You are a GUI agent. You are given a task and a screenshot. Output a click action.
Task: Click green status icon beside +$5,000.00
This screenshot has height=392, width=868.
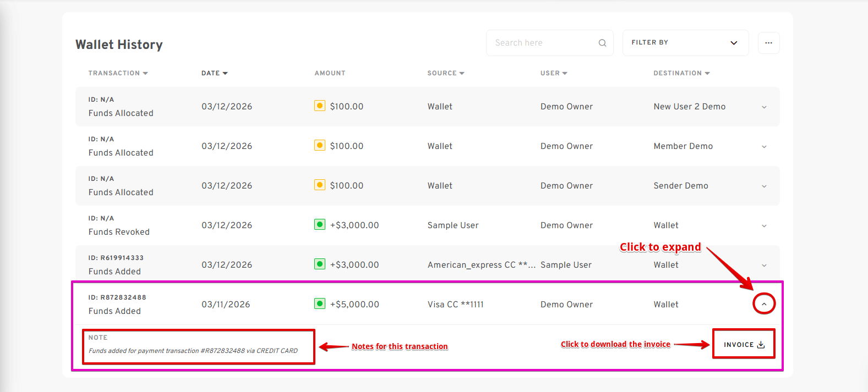(x=320, y=303)
